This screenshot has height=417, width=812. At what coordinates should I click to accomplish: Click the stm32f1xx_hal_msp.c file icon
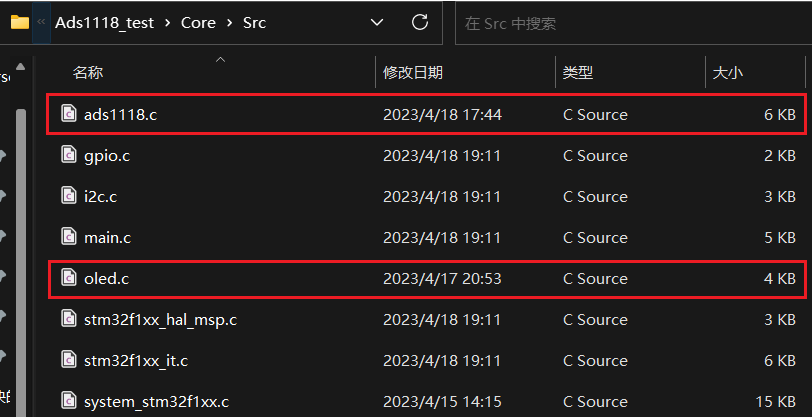69,319
